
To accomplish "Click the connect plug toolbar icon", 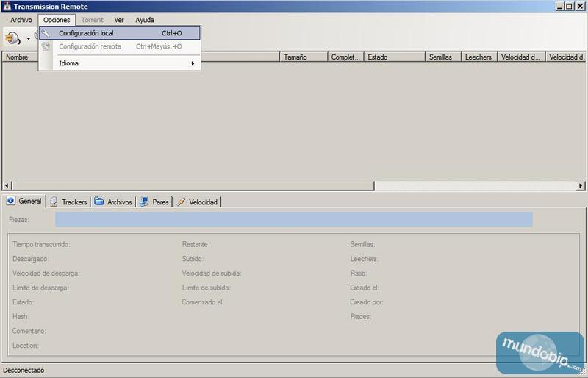I will point(13,38).
